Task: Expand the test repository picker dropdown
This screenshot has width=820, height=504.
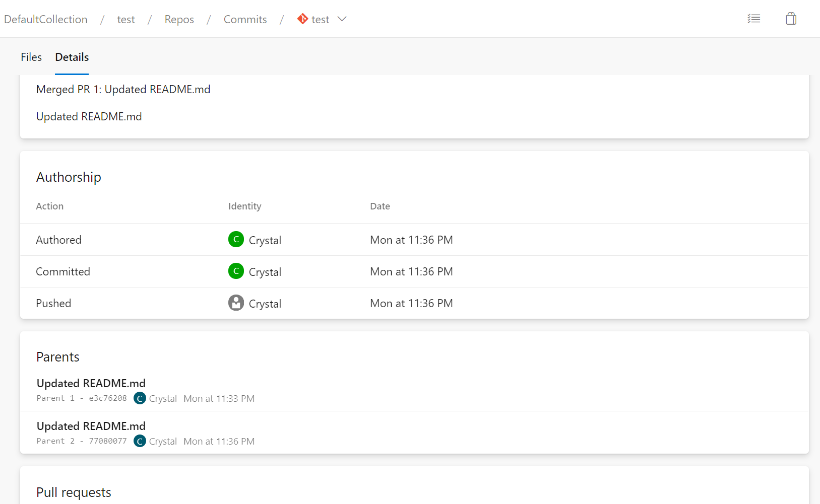Action: [x=342, y=19]
